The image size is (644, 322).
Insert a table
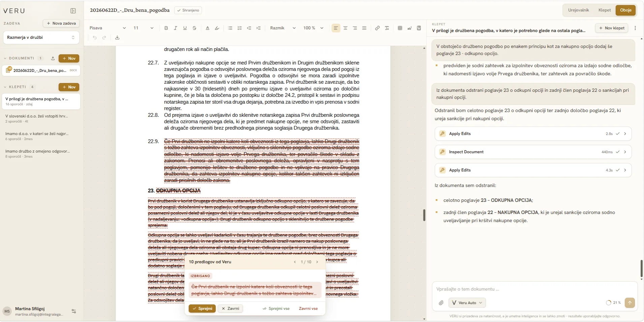tap(400, 28)
